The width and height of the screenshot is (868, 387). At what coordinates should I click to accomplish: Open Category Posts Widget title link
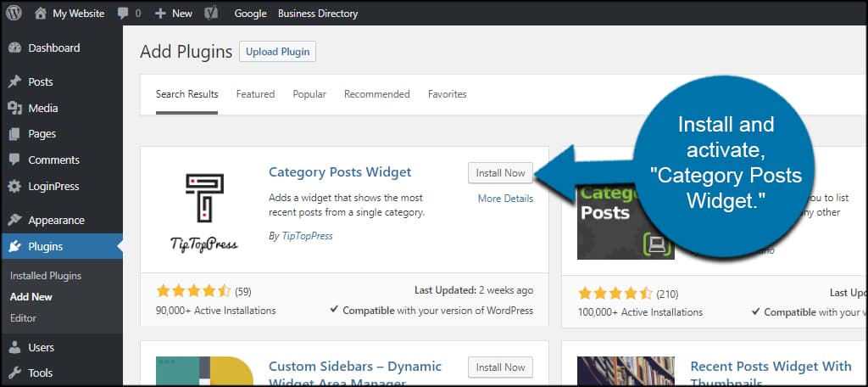pos(340,172)
